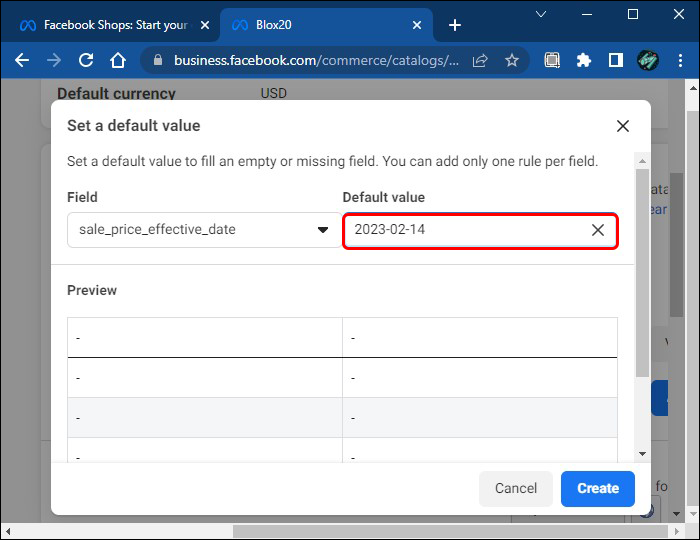Reload the current page
The image size is (700, 540).
[86, 60]
